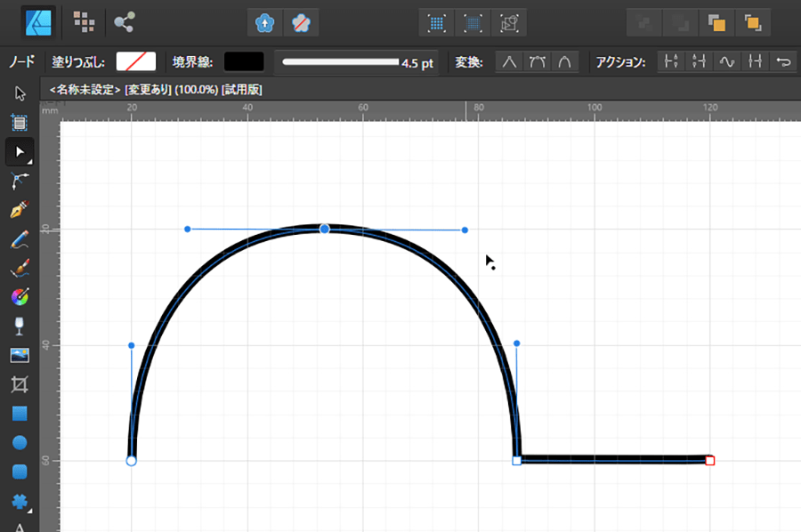The image size is (801, 532).
Task: Select the Artboard tool
Action: [x=20, y=123]
